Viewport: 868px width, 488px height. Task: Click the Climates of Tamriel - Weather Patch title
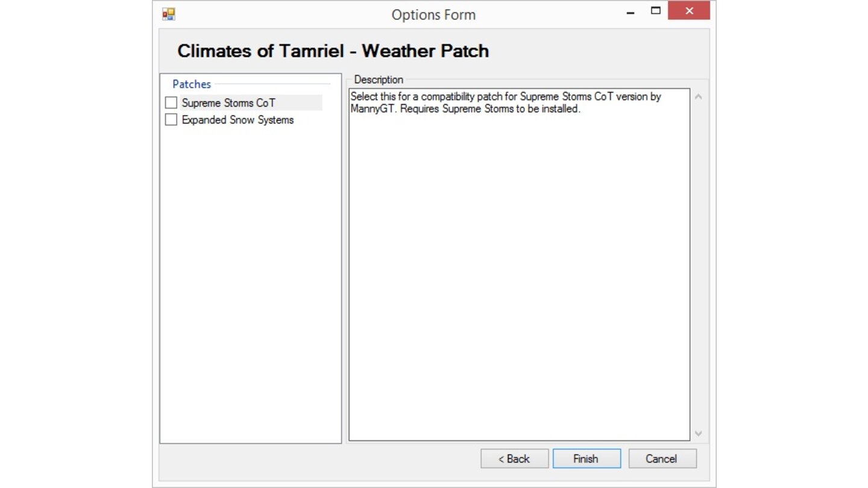[x=333, y=51]
